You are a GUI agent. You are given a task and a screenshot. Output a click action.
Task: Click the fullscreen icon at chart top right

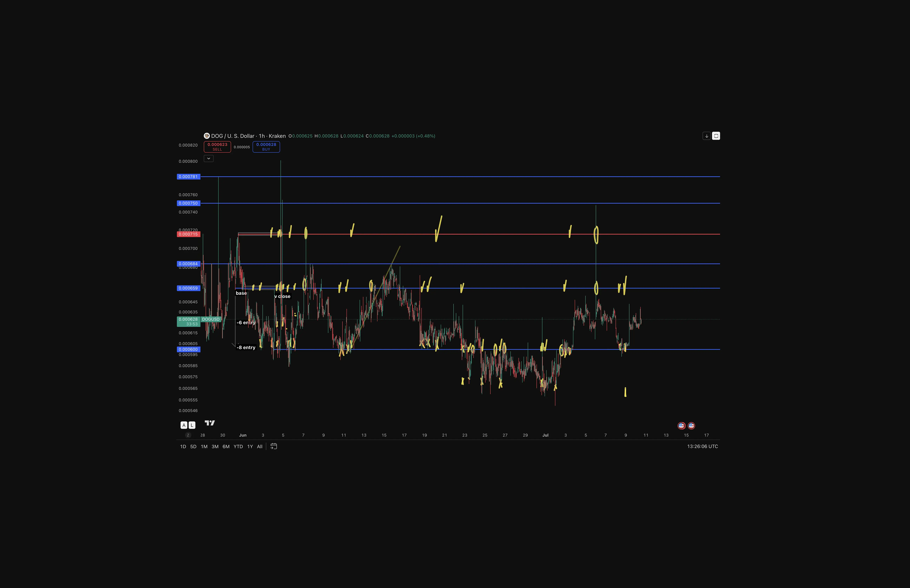click(716, 136)
